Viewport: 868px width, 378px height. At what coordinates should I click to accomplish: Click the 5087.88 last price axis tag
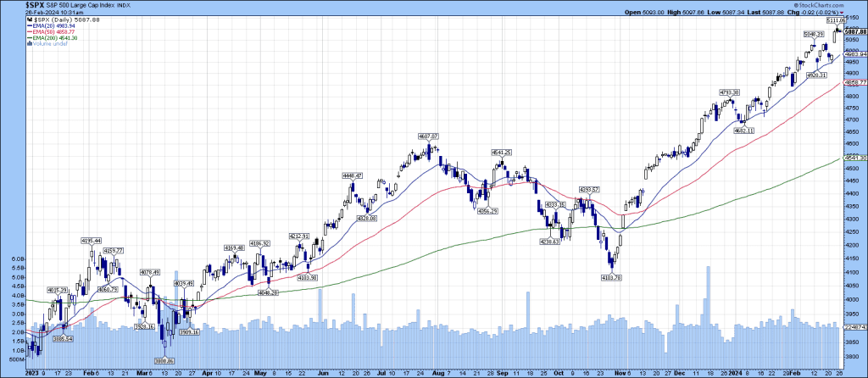[x=854, y=31]
